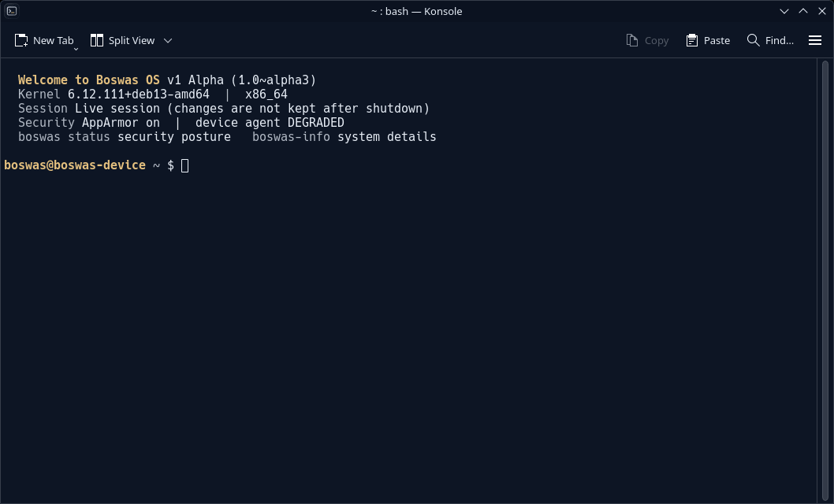Screen dimensions: 834x504
Task: Click the "boswas@boswas-device" prompt text
Action: point(74,165)
